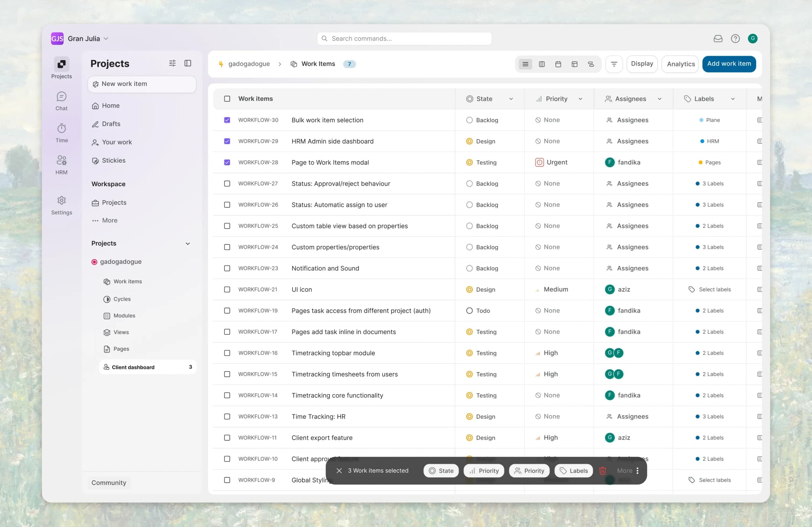Open the Analytics button

pyautogui.click(x=680, y=64)
